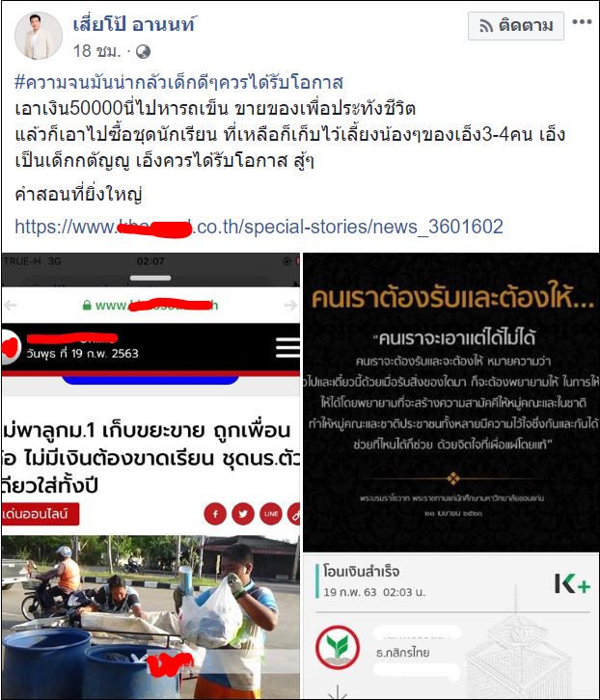Click the Kasikorn bank green logo

coord(338,647)
